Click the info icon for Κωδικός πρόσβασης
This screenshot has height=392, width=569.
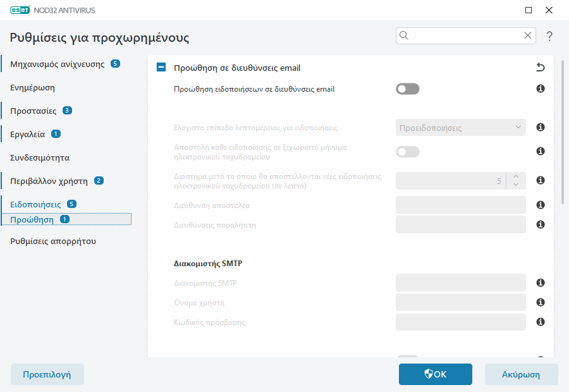[x=541, y=322]
